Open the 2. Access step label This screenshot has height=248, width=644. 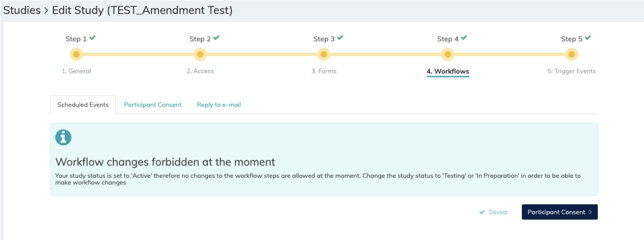point(200,71)
